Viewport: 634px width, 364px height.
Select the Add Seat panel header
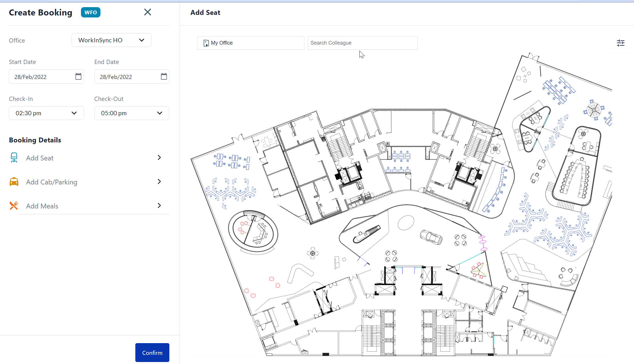(205, 12)
